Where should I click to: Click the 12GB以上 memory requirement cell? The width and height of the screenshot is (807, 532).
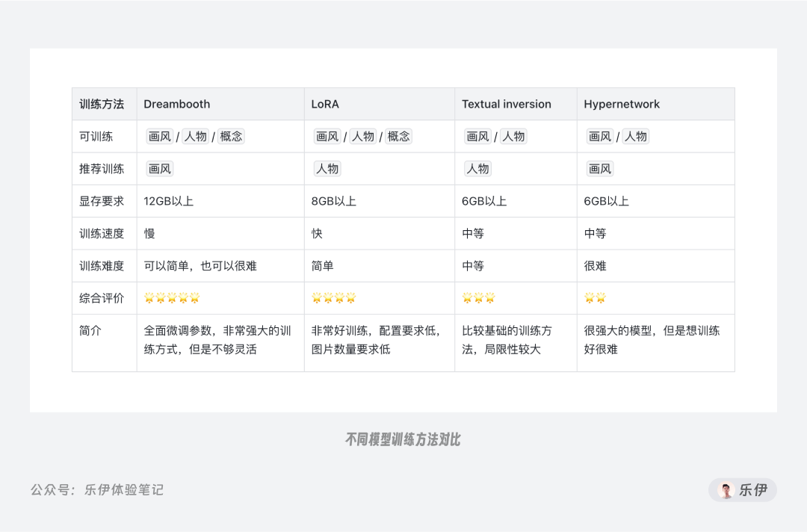pyautogui.click(x=220, y=201)
